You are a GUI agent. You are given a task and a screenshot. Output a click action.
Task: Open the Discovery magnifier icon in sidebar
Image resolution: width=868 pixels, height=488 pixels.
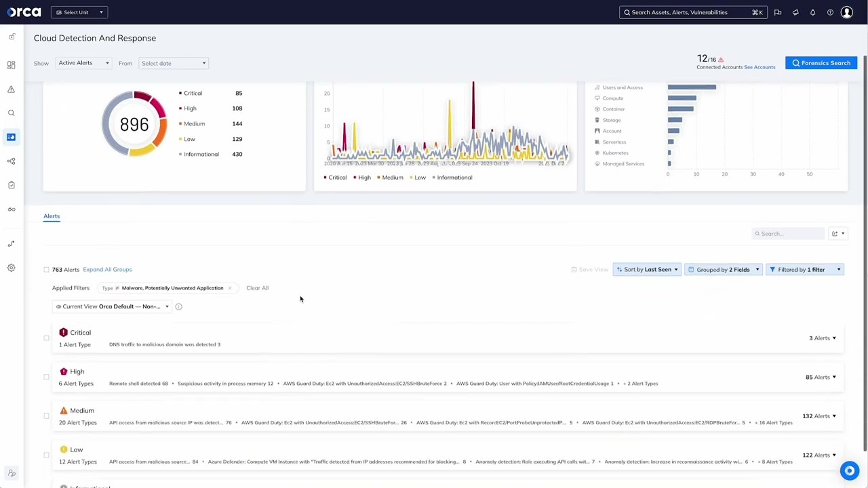(x=12, y=113)
